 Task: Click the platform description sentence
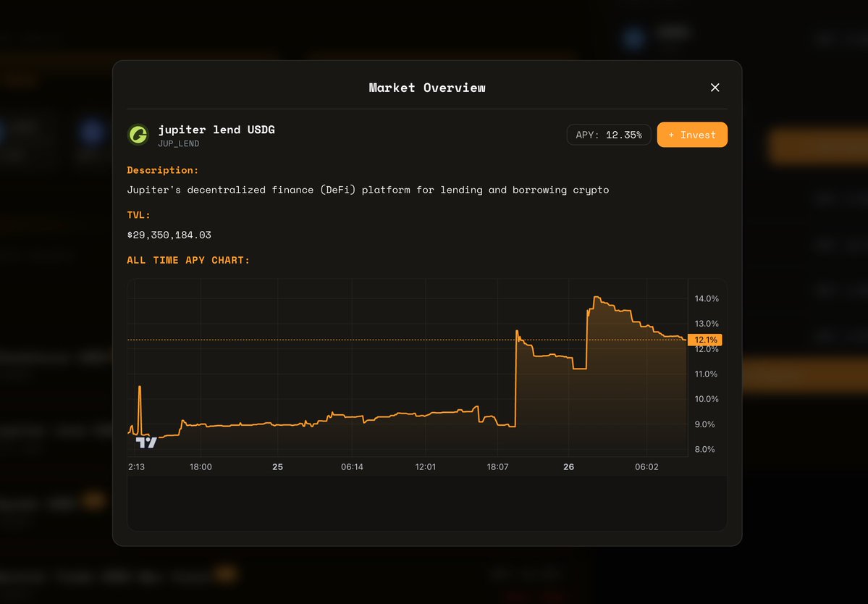tap(368, 190)
